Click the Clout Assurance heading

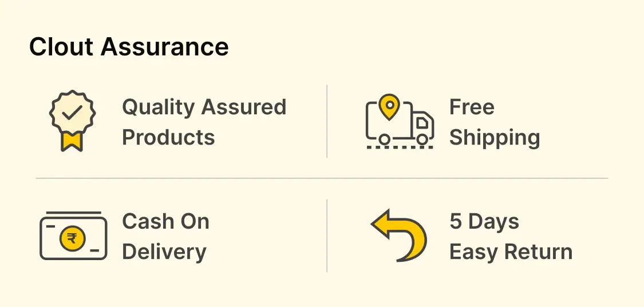click(129, 46)
